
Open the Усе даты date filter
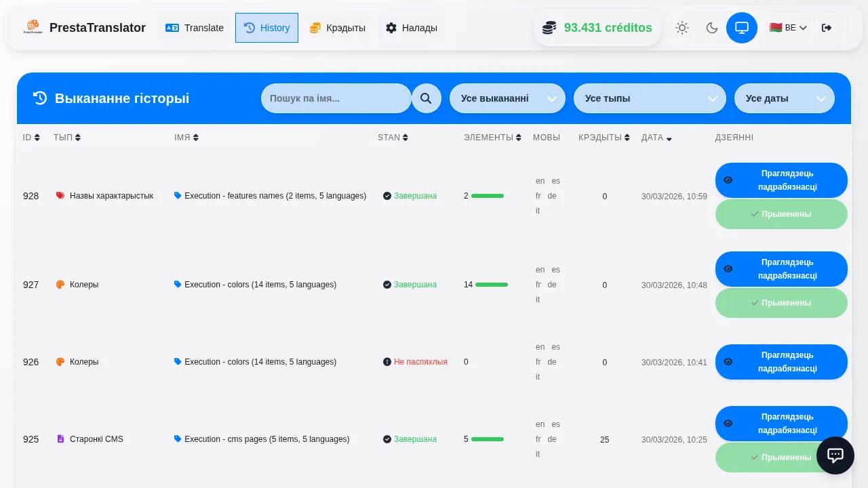[x=785, y=98]
